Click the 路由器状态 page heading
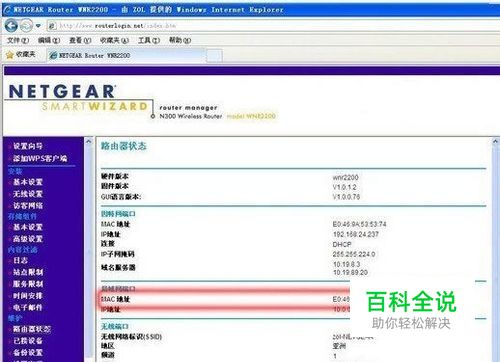500x362 pixels. [124, 146]
